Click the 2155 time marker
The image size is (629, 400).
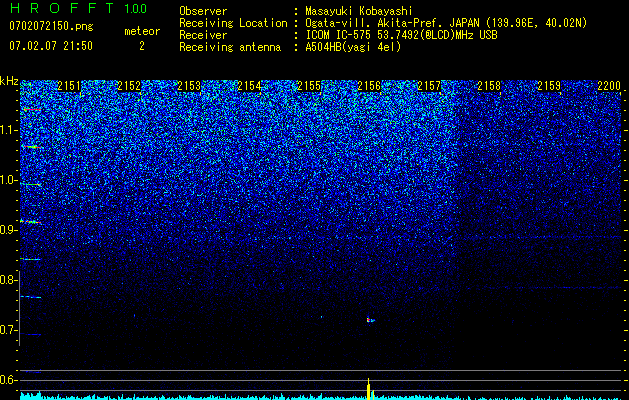click(x=309, y=86)
